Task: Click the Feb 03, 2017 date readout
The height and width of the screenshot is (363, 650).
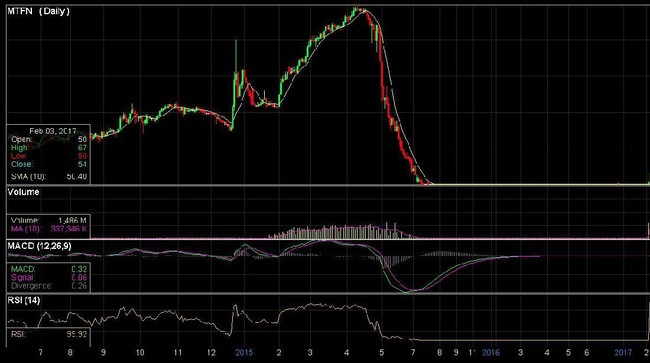Action: pos(53,131)
